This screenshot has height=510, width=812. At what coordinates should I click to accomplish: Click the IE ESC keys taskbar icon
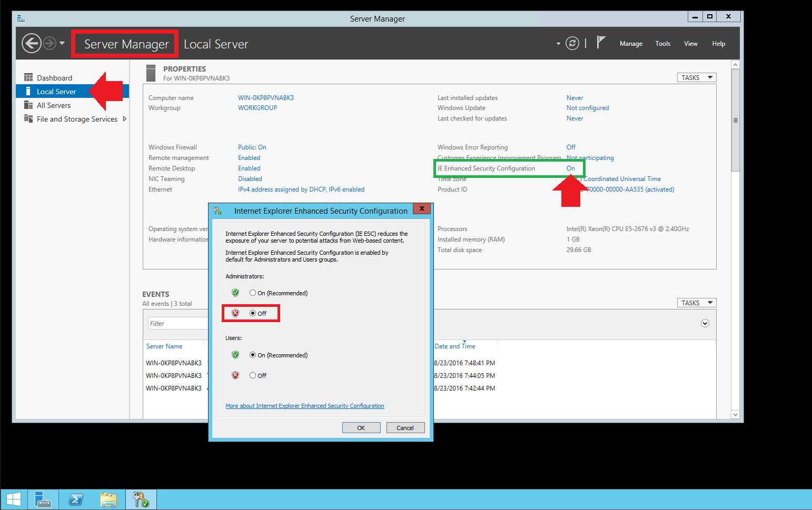point(141,499)
